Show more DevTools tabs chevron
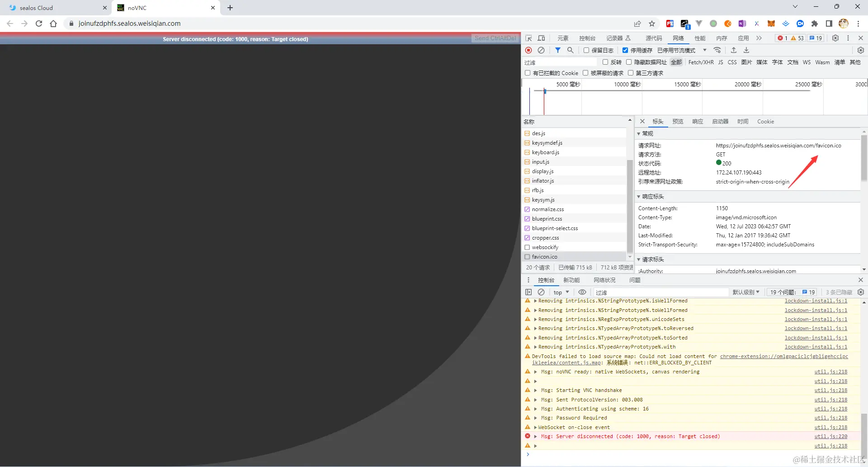The height and width of the screenshot is (467, 868). (x=759, y=38)
